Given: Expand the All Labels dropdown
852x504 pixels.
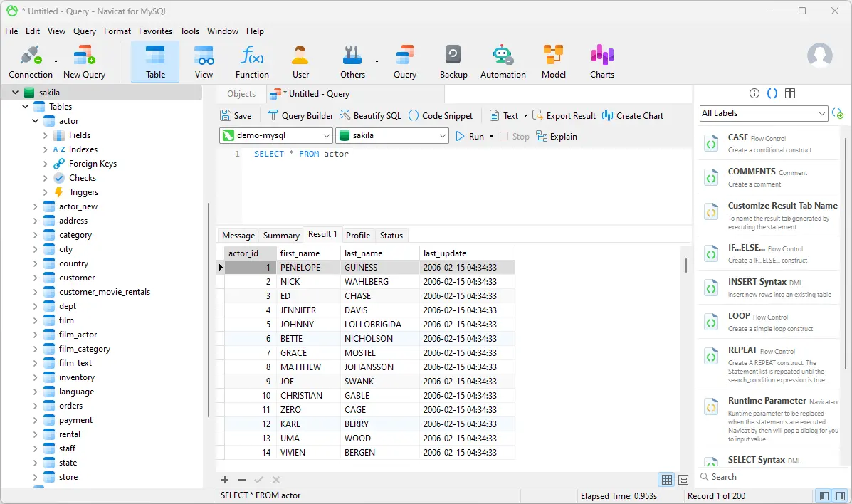Looking at the screenshot, I should pyautogui.click(x=763, y=113).
